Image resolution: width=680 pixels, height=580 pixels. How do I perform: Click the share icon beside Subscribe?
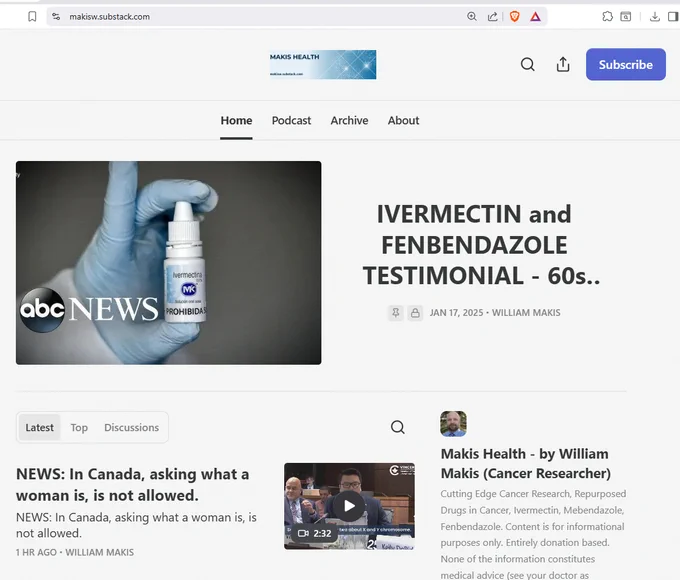(x=563, y=64)
